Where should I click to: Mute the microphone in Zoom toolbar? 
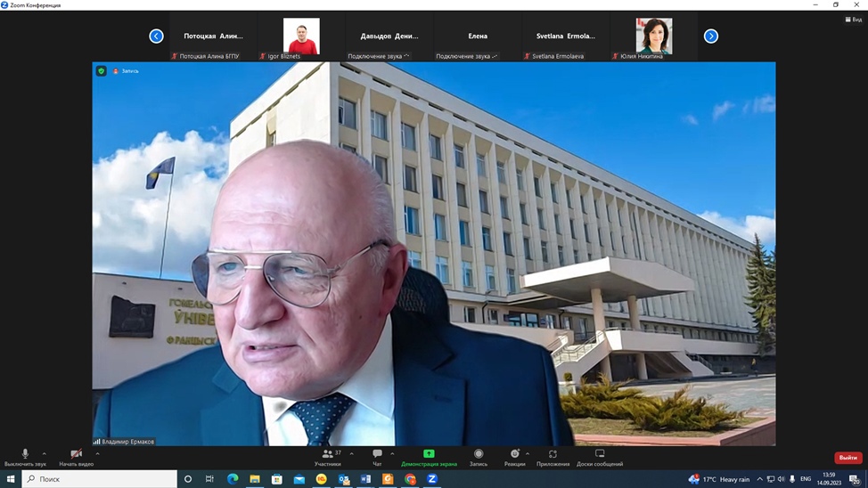coord(25,454)
